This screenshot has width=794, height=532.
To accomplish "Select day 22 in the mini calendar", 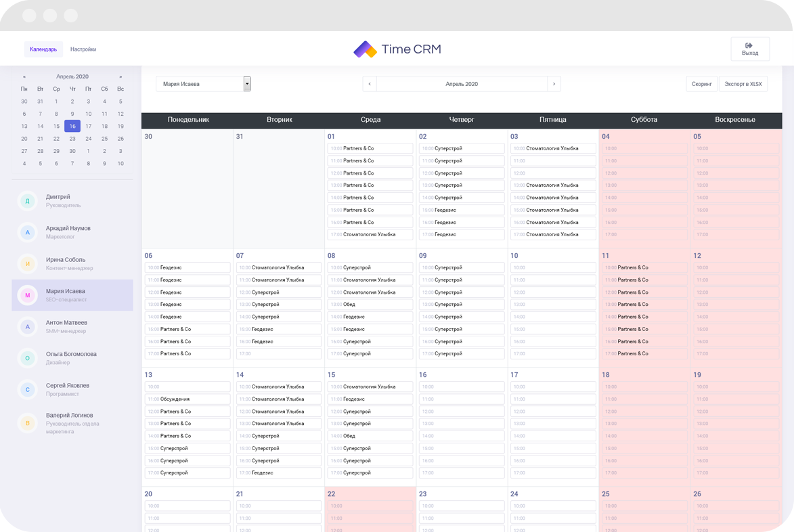I will [56, 139].
